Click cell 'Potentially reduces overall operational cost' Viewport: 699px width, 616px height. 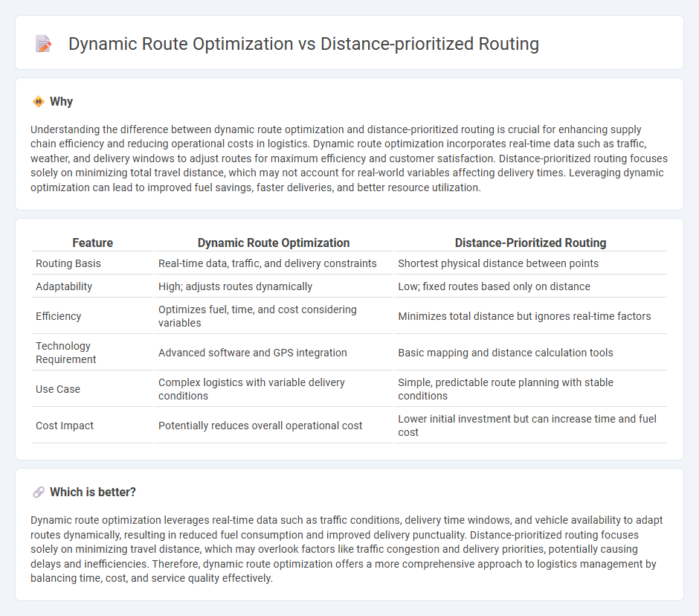[273, 426]
